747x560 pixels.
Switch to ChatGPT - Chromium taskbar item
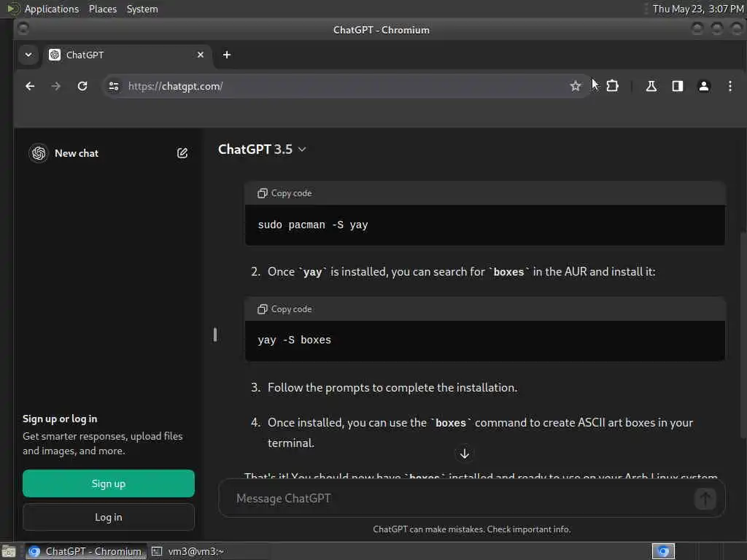pyautogui.click(x=85, y=551)
